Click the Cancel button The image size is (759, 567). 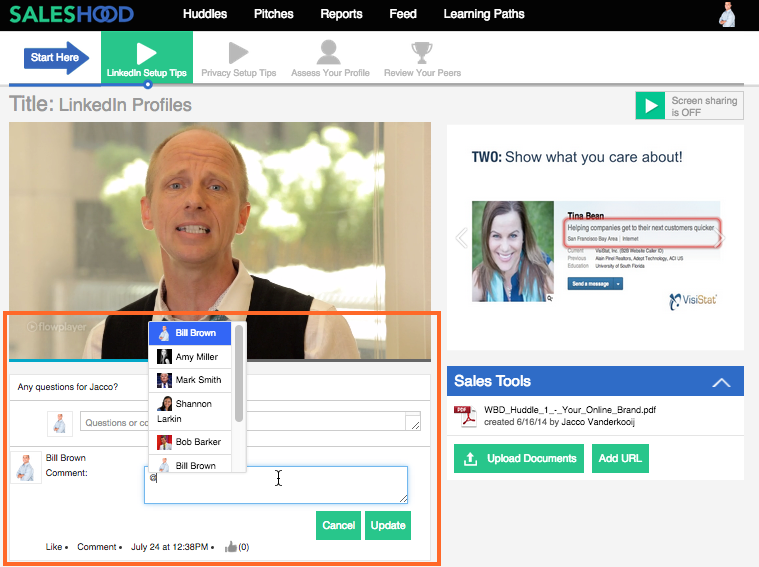tap(338, 525)
